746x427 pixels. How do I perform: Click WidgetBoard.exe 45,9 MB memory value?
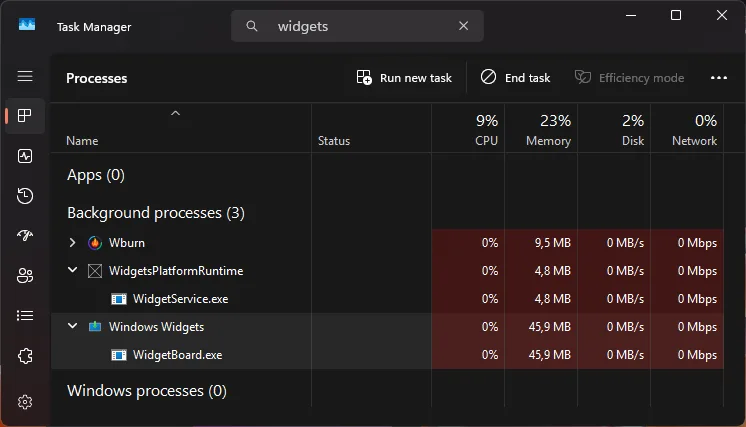tap(550, 355)
